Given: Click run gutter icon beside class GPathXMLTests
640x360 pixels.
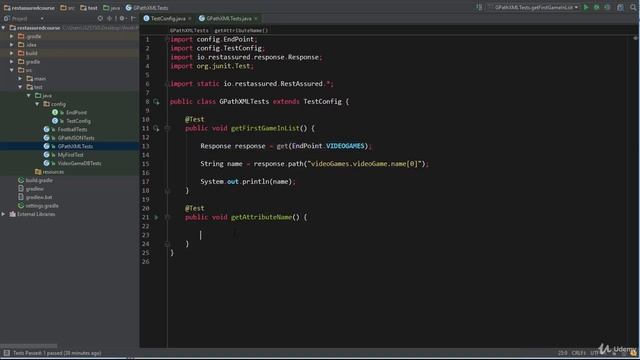Looking at the screenshot, I should tap(156, 102).
